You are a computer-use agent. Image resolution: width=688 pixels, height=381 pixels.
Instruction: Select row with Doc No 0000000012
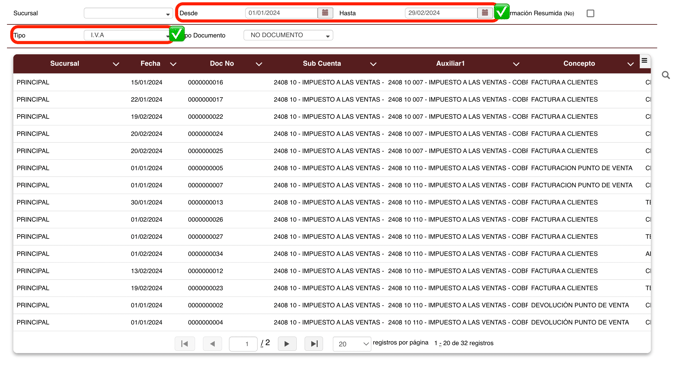pyautogui.click(x=332, y=271)
